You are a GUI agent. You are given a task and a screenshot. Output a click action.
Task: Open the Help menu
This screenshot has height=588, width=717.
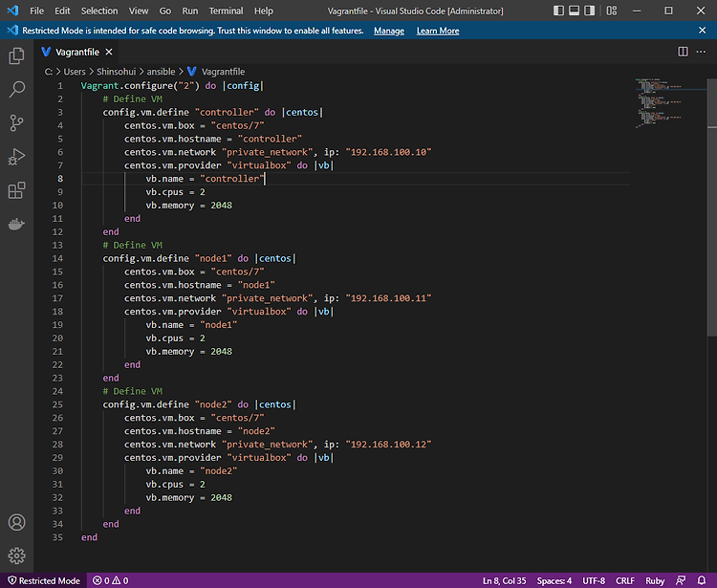coord(264,11)
